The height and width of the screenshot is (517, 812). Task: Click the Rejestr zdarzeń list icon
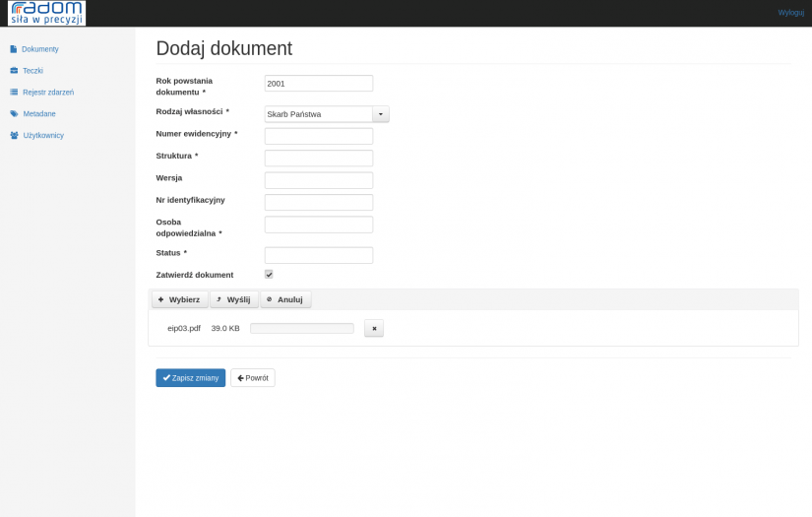click(x=14, y=93)
